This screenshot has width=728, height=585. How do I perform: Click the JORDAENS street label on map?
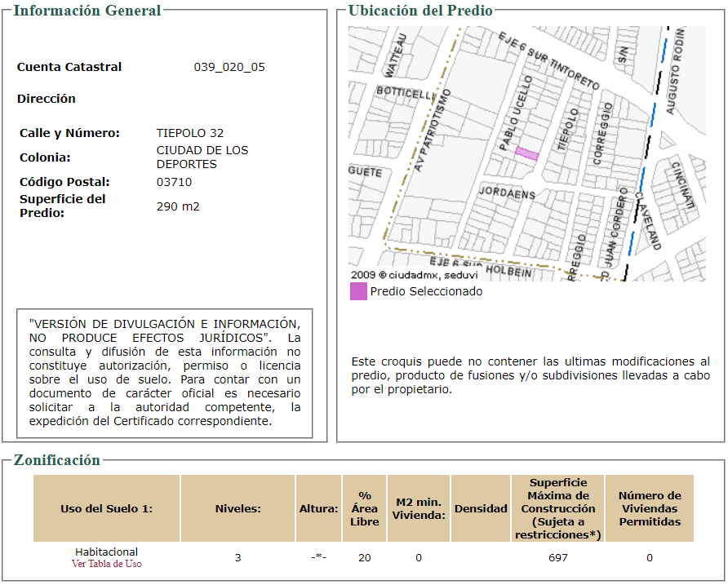(x=507, y=193)
